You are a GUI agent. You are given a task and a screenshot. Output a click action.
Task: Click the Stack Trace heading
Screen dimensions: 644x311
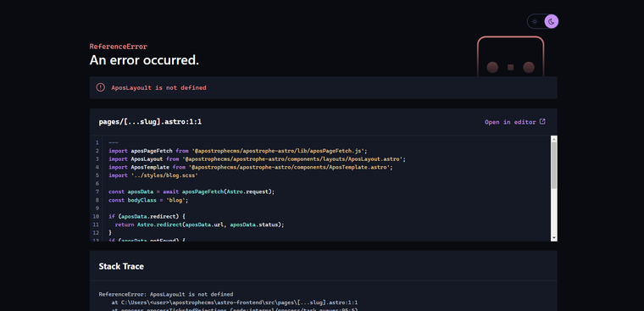121,266
